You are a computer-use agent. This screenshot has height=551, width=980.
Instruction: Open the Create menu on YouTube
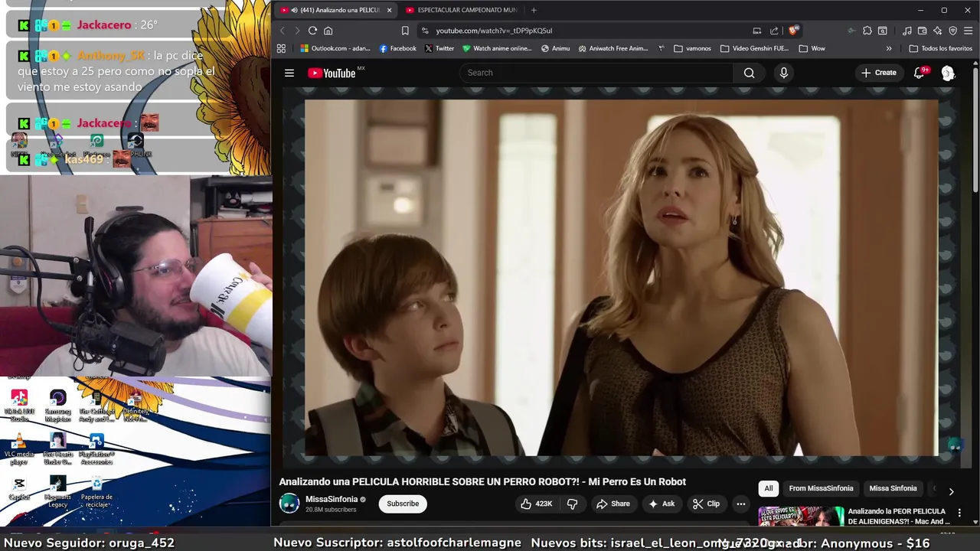click(878, 73)
